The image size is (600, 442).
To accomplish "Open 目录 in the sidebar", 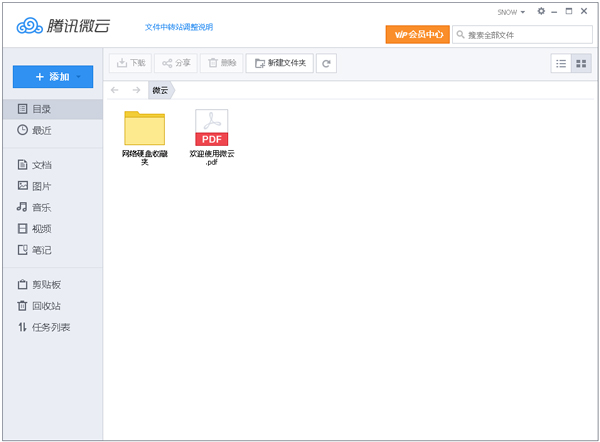I will tap(41, 109).
